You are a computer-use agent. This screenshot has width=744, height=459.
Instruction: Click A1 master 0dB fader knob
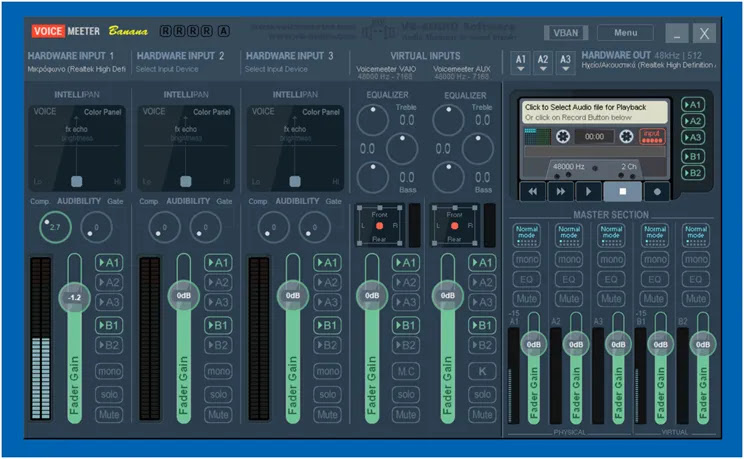click(534, 344)
